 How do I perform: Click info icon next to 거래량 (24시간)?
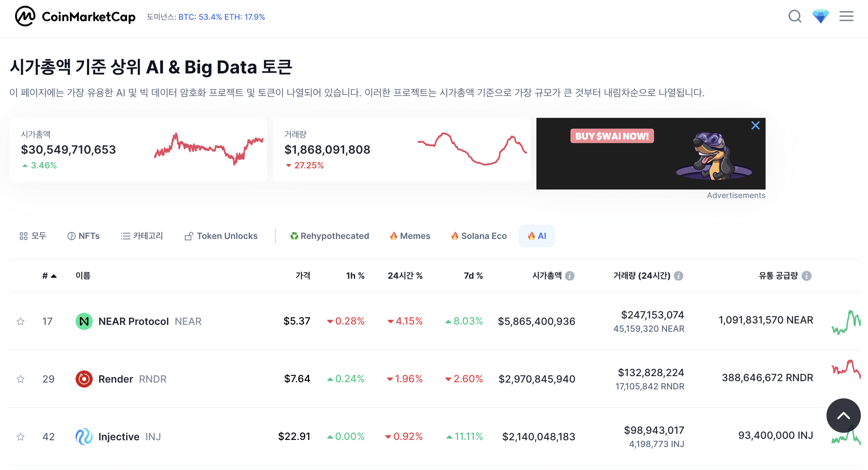click(x=679, y=276)
